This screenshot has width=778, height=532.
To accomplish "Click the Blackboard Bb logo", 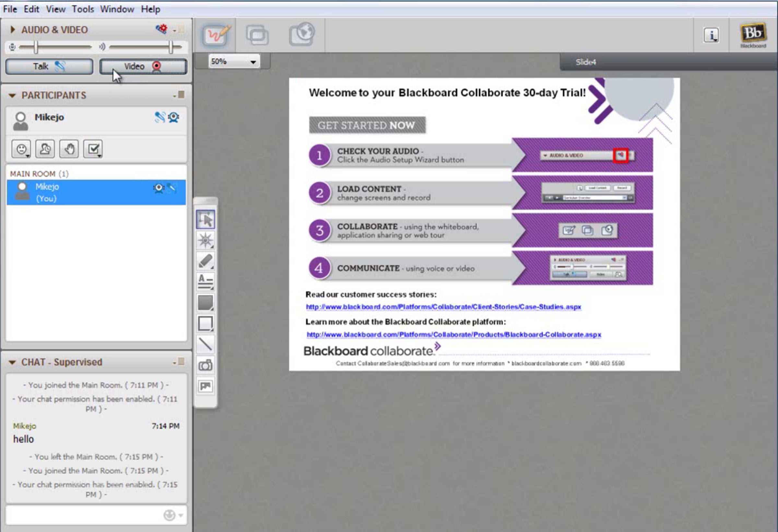I will (x=753, y=35).
